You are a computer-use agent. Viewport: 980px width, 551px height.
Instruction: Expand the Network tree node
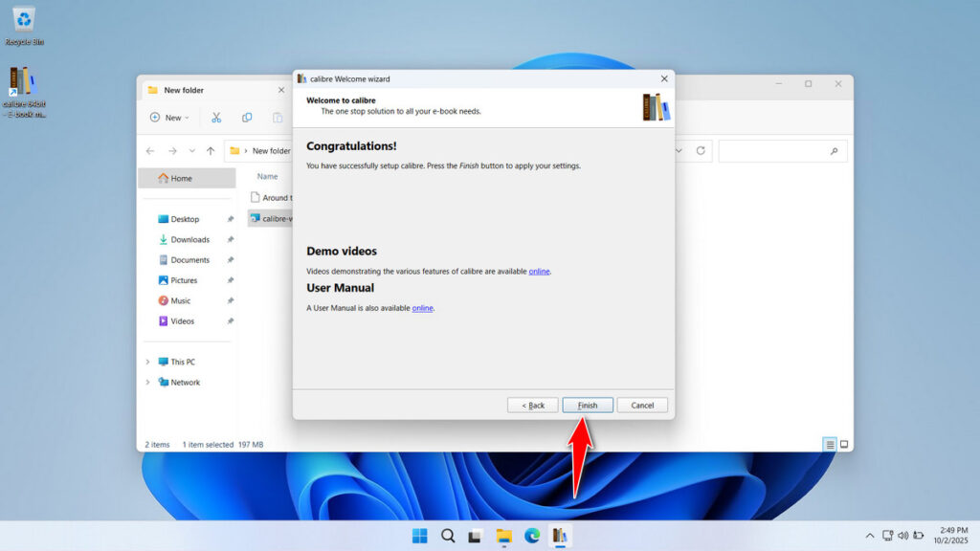tap(147, 383)
